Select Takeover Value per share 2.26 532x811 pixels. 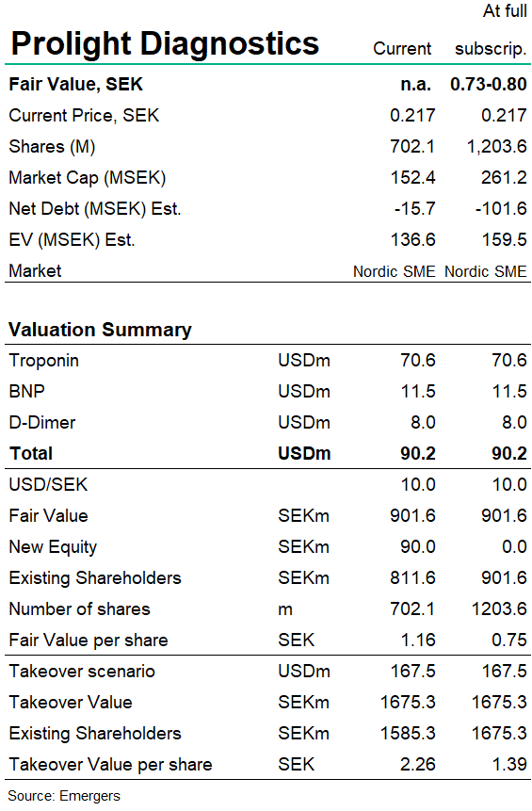coord(418,764)
